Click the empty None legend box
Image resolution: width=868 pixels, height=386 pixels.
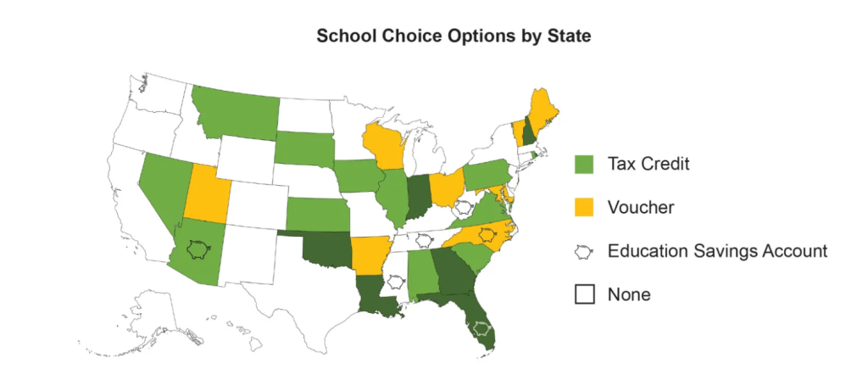click(584, 294)
